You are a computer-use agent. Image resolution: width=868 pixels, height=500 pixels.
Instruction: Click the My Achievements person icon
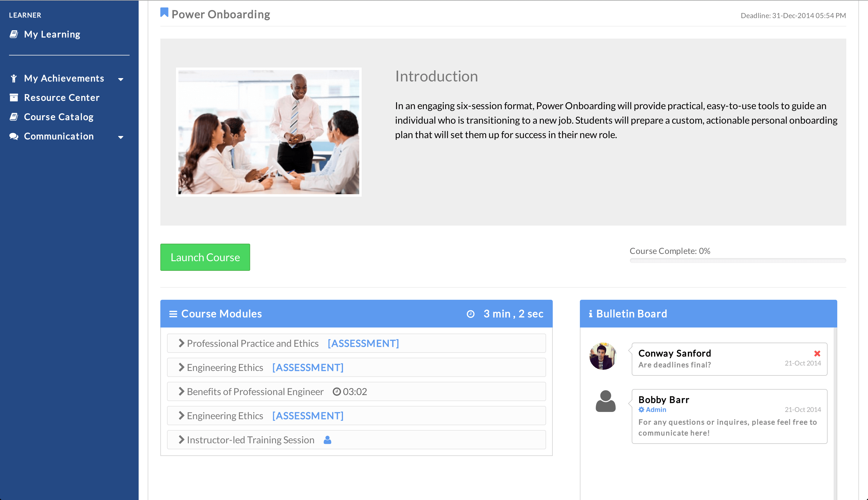click(x=14, y=79)
